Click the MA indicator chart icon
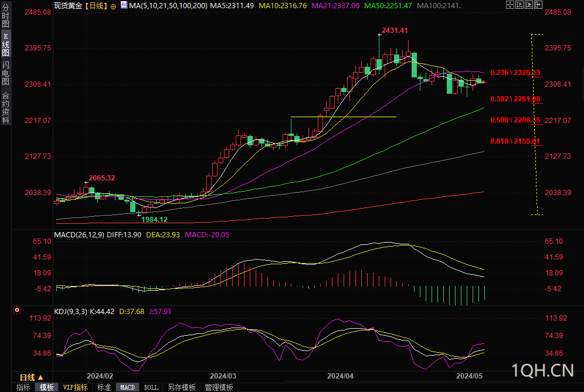Viewport: 584px width, 392px height. 124,5
